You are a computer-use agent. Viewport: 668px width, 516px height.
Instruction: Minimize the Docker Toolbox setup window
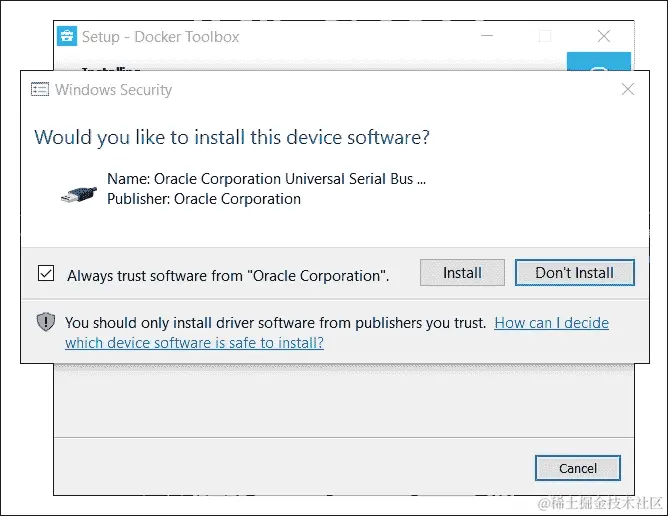[487, 36]
